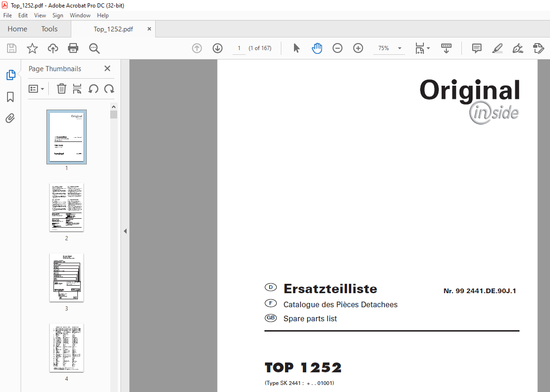Switch to the Home tab
Image resolution: width=550 pixels, height=392 pixels.
pyautogui.click(x=17, y=29)
